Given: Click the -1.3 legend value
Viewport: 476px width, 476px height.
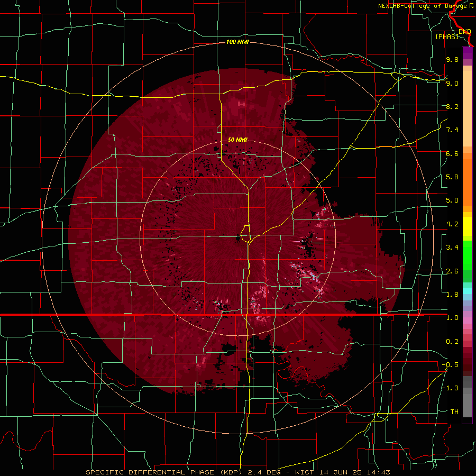Looking at the screenshot, I should pyautogui.click(x=450, y=388).
